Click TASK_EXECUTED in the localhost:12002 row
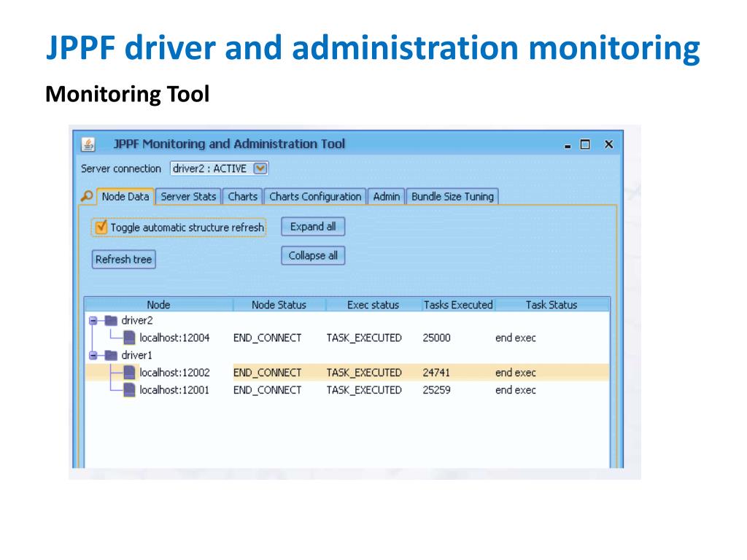Screen dimensions: 747x560 (364, 373)
